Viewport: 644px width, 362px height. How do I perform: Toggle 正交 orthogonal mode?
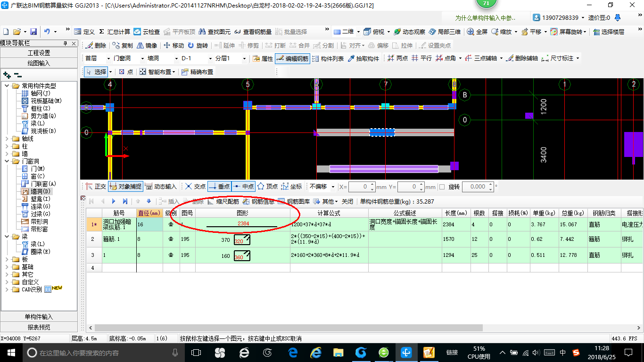tap(96, 187)
